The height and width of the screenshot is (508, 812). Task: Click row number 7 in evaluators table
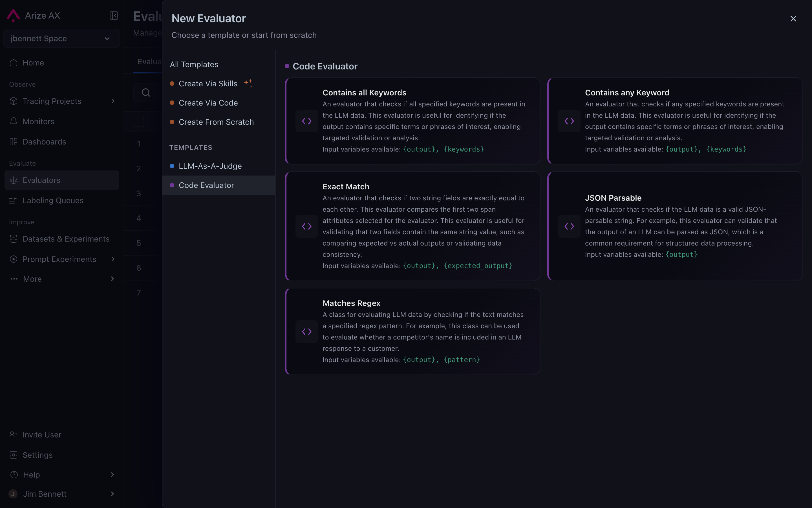coord(139,293)
